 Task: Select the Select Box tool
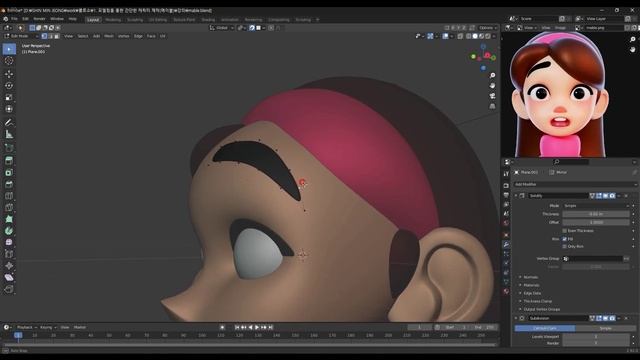click(9, 49)
